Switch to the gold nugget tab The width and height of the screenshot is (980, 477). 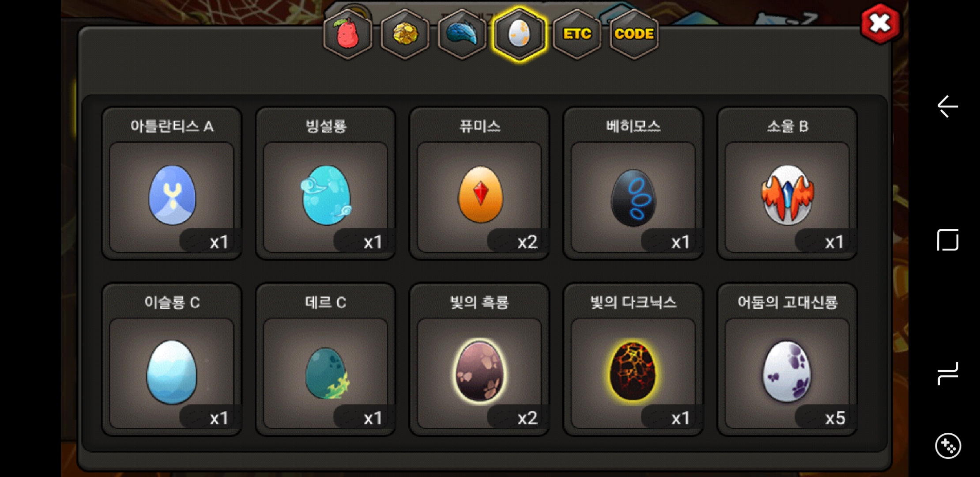[x=405, y=34]
